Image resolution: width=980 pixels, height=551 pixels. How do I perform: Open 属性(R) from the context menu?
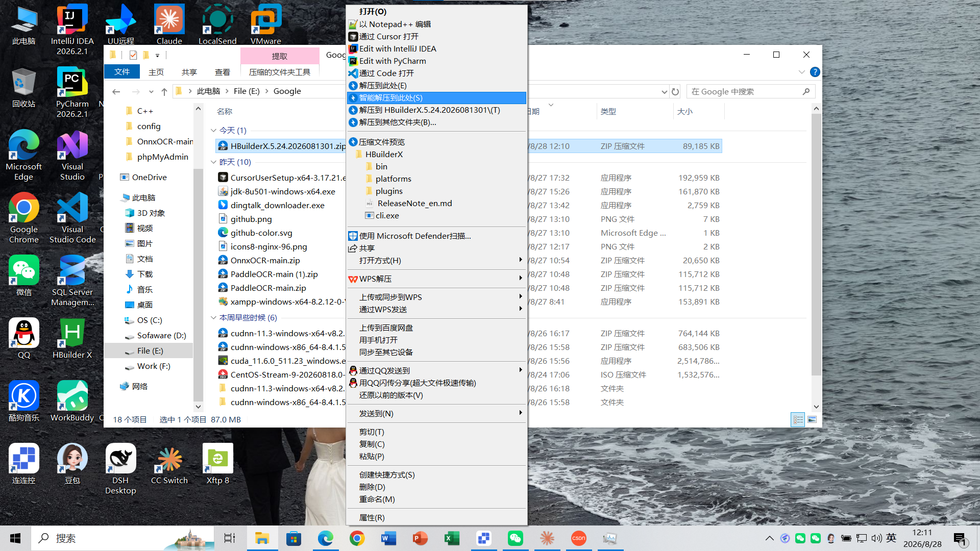pyautogui.click(x=436, y=517)
